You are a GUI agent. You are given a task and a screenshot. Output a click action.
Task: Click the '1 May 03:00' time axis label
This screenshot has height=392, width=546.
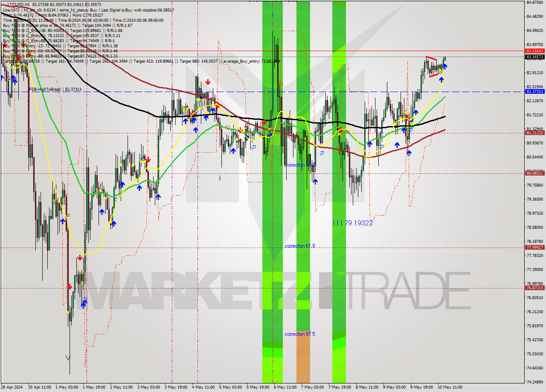point(67,387)
